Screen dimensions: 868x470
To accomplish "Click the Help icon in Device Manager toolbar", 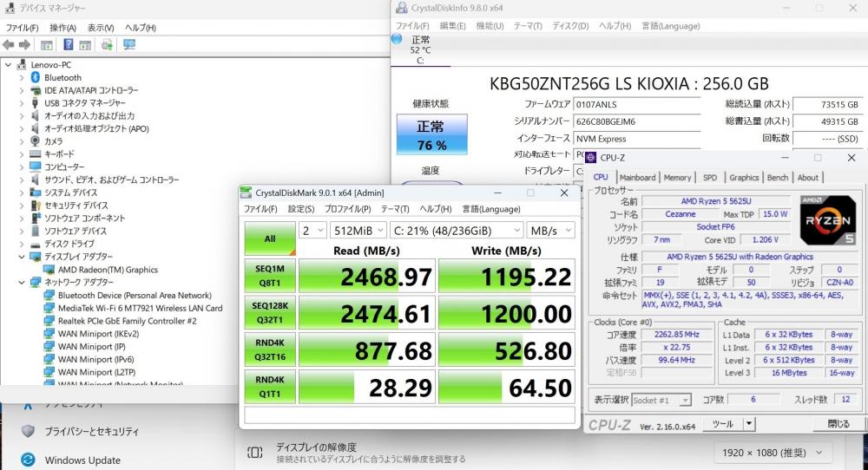I will click(x=68, y=44).
